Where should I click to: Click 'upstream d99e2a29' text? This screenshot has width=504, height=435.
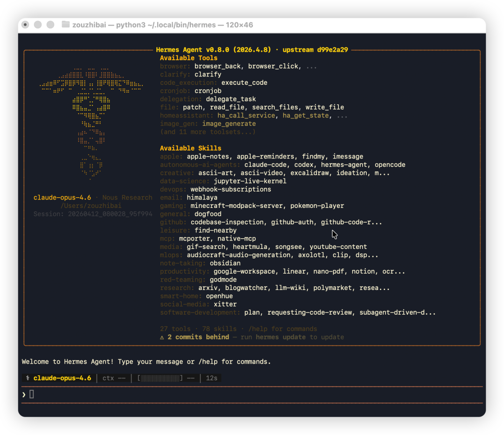pyautogui.click(x=315, y=50)
